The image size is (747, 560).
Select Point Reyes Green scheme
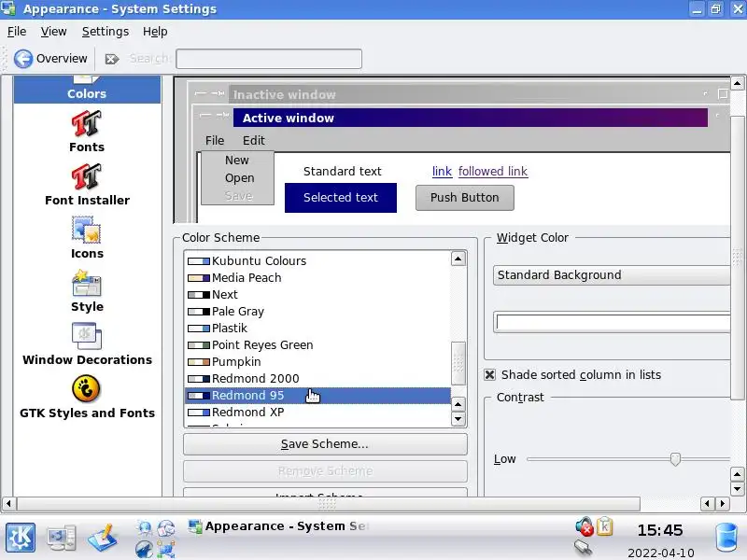coord(317,344)
